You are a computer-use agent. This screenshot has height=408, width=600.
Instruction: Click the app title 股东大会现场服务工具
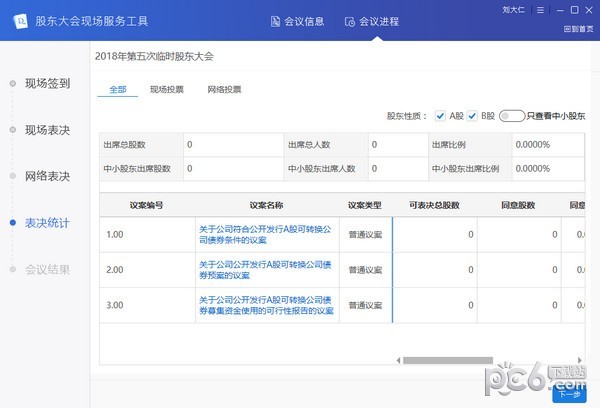tap(92, 21)
